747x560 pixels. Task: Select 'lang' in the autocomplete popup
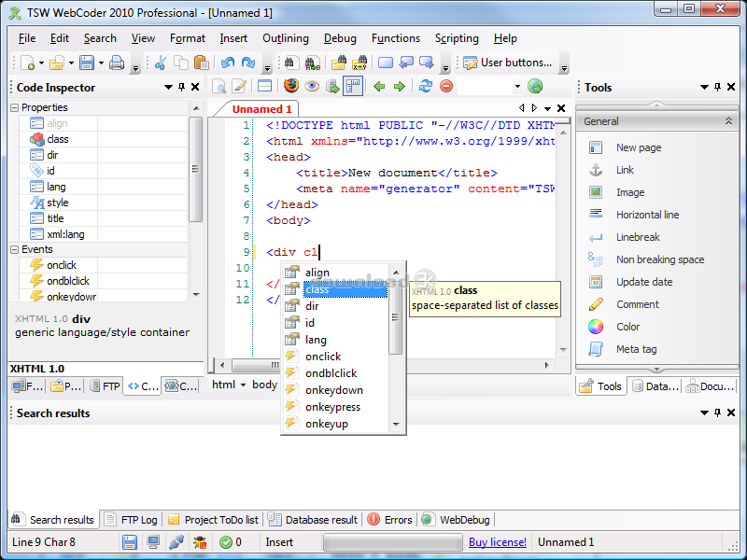pos(316,340)
